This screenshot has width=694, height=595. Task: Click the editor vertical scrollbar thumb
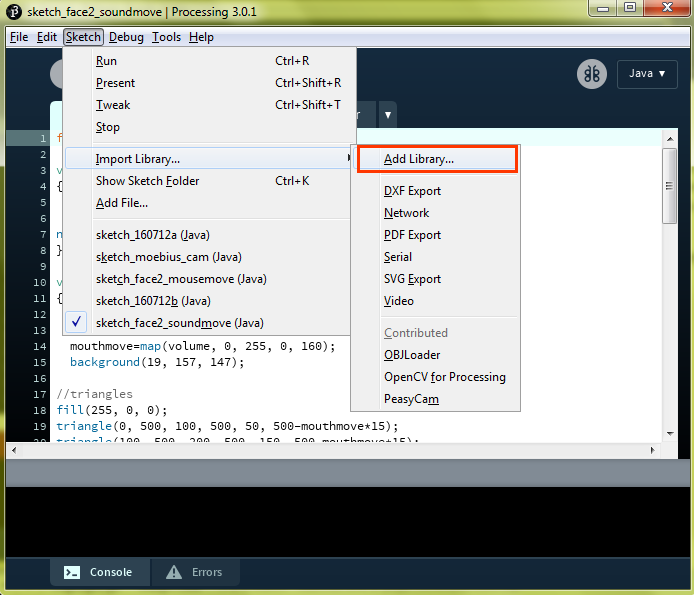(670, 186)
